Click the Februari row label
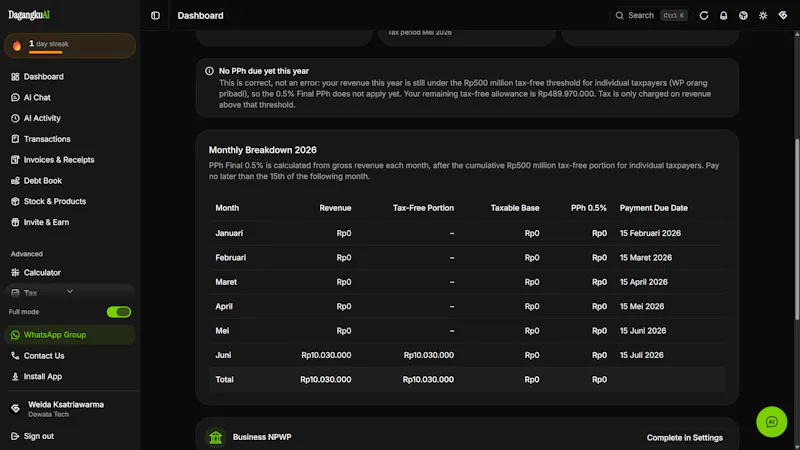The image size is (800, 450). pos(231,258)
